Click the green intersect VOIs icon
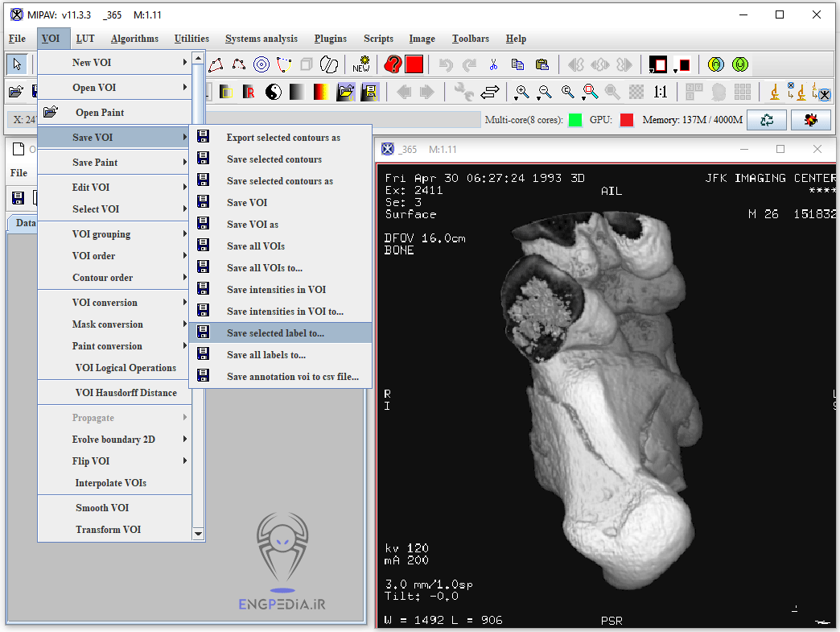This screenshot has height=632, width=840. tap(716, 65)
